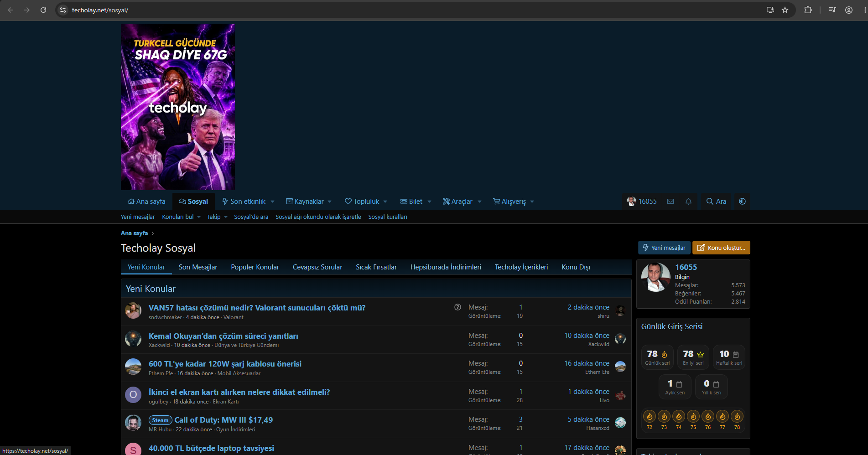Go back using the browser back arrow
This screenshot has width=868, height=455.
coord(10,10)
